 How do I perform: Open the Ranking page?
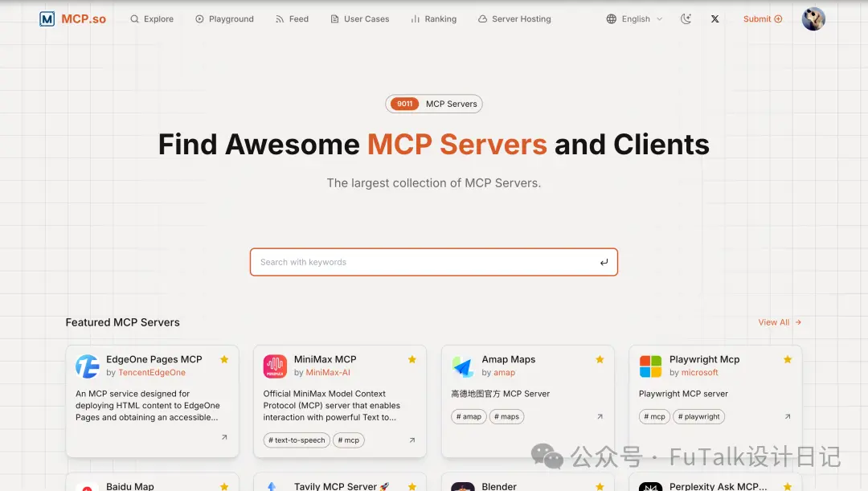point(433,18)
